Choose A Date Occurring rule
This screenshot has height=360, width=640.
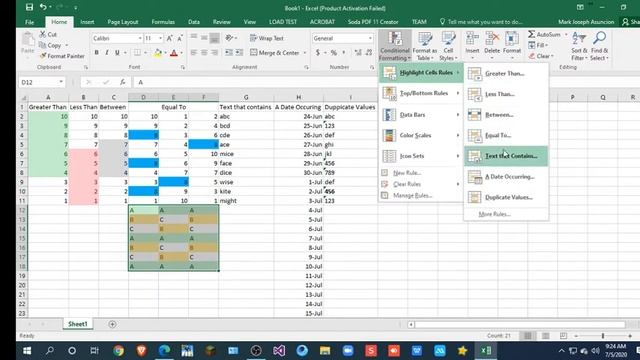(506, 177)
